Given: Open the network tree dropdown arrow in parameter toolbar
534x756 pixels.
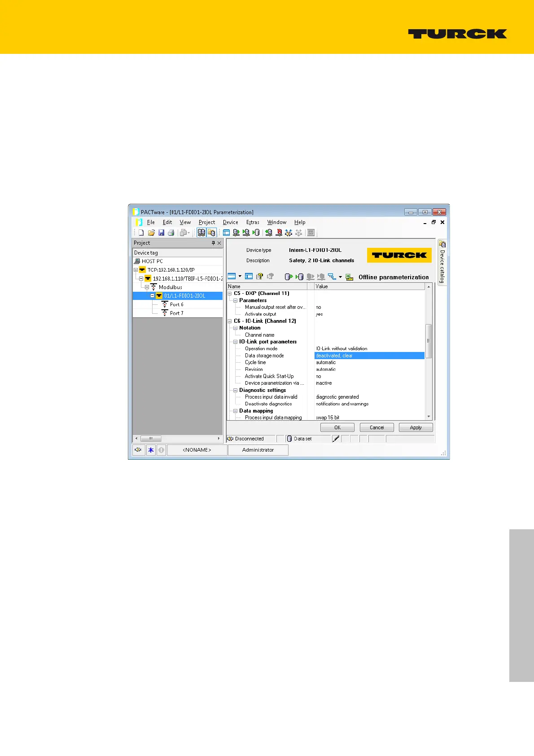Looking at the screenshot, I should click(x=340, y=277).
